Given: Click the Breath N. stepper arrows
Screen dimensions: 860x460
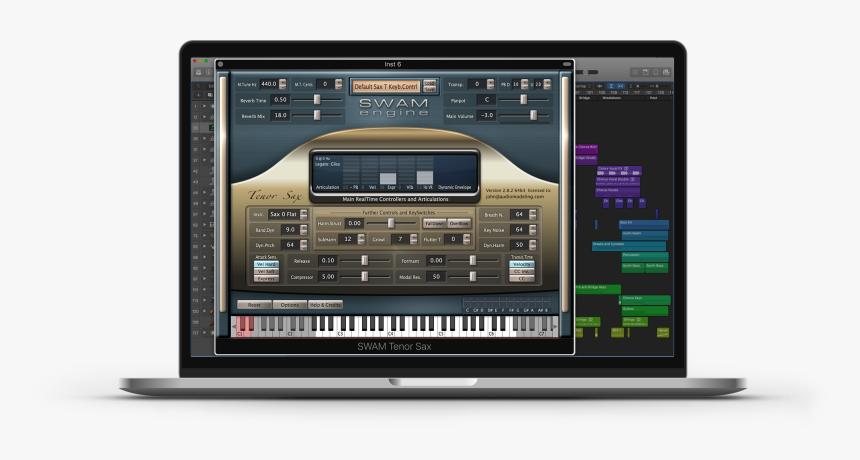Looking at the screenshot, I should click(532, 214).
